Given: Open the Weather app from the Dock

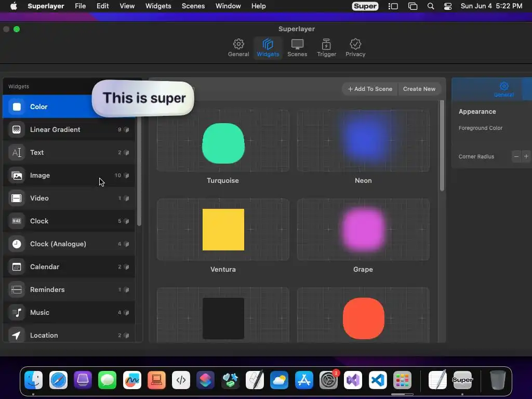Looking at the screenshot, I should [279, 380].
